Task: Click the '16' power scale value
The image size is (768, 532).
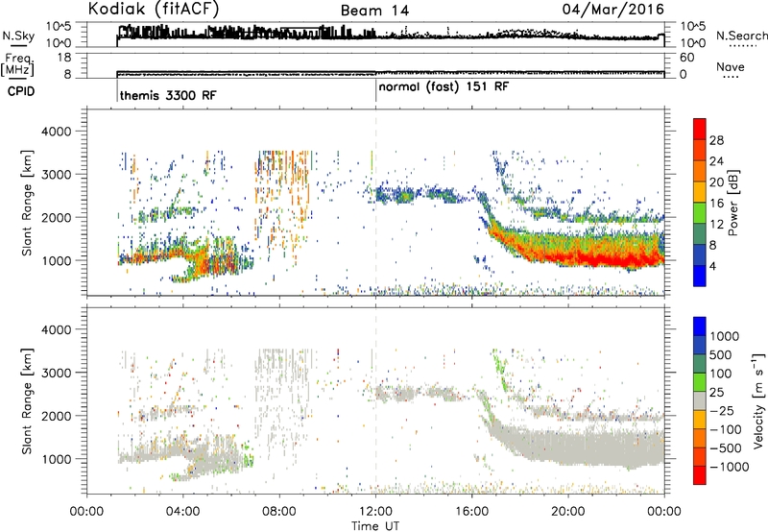Action: tap(716, 204)
